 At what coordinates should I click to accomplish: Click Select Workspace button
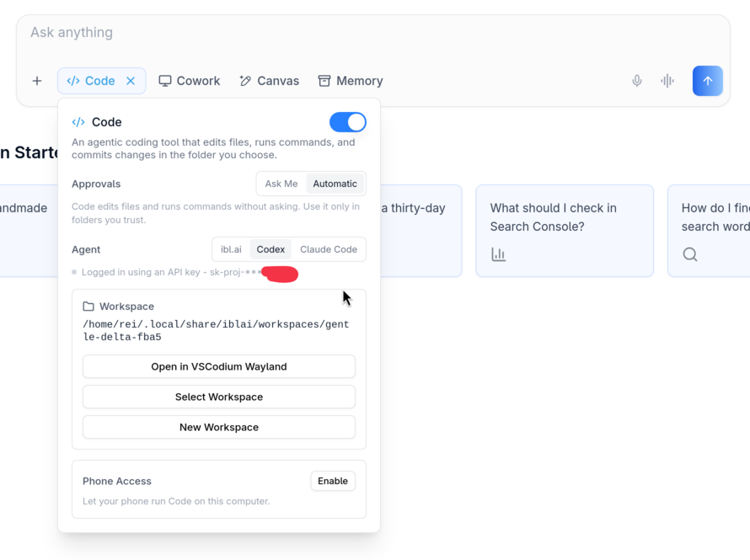click(x=219, y=397)
